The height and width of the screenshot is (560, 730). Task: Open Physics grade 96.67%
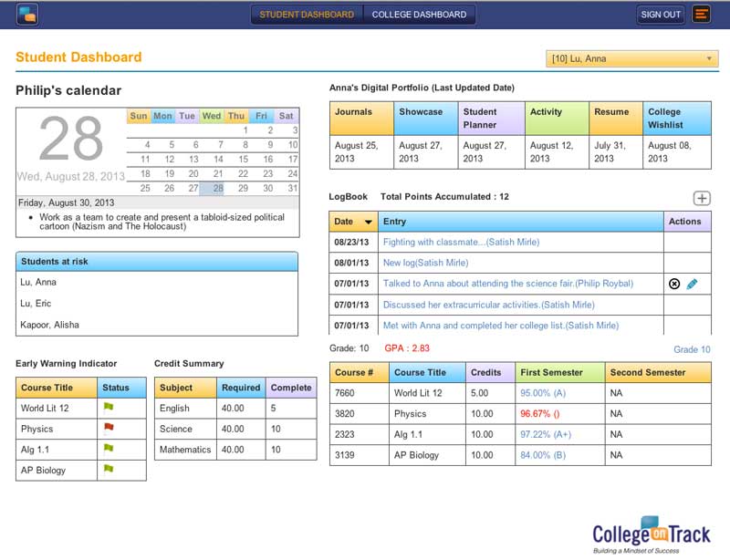(x=539, y=413)
